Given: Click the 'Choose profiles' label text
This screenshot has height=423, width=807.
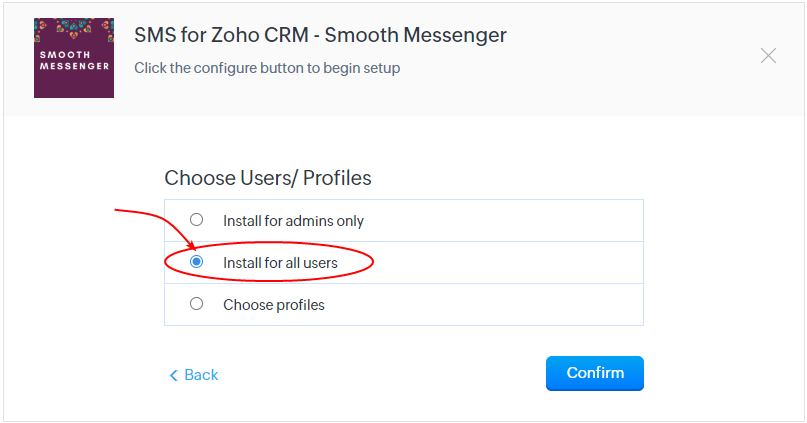Looking at the screenshot, I should coord(274,305).
